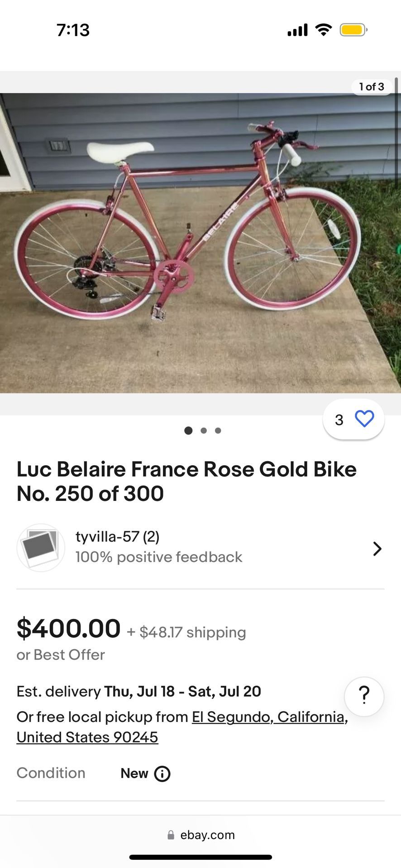Tap the battery status icon
Image resolution: width=401 pixels, height=868 pixels.
tap(353, 30)
